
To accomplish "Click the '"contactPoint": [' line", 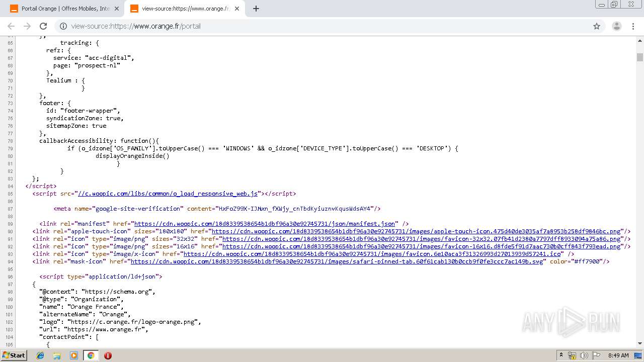I will tap(69, 337).
